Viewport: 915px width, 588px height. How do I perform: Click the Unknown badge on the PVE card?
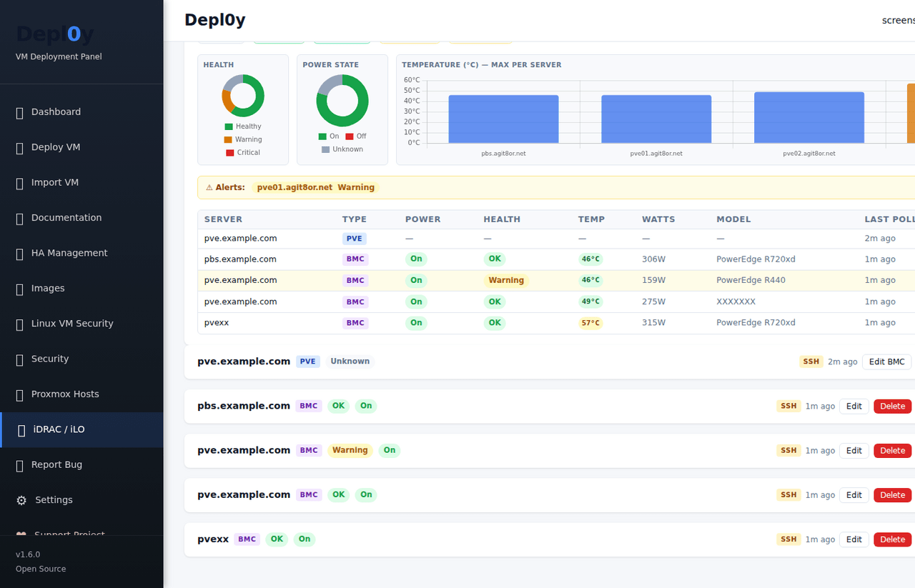(x=350, y=362)
